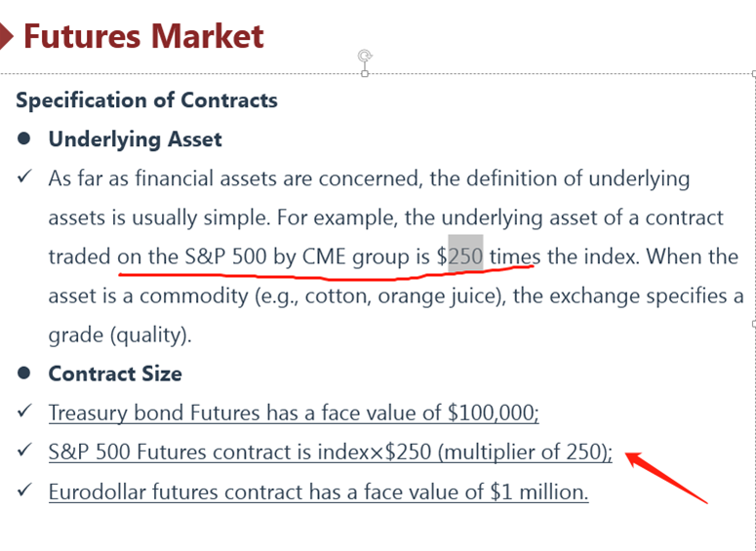The height and width of the screenshot is (551, 756).
Task: Click checkmark beside Eurodollar futures line
Action: [24, 491]
